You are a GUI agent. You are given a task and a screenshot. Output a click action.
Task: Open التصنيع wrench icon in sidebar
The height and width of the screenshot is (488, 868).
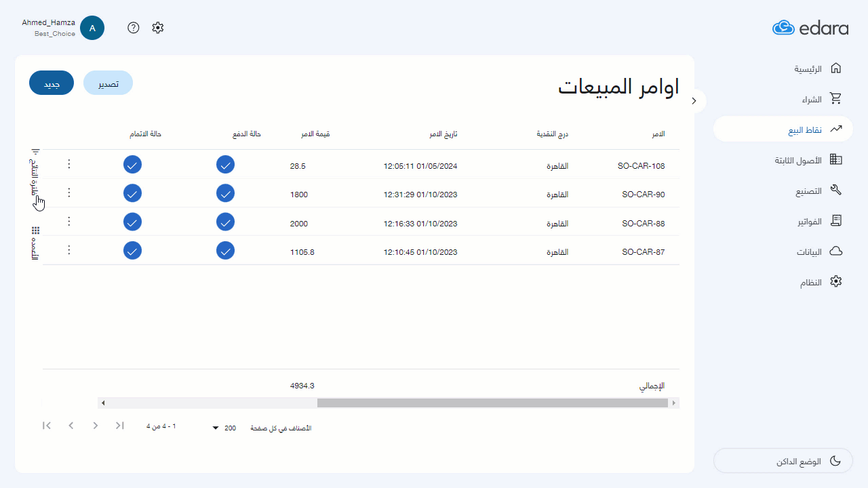click(836, 190)
